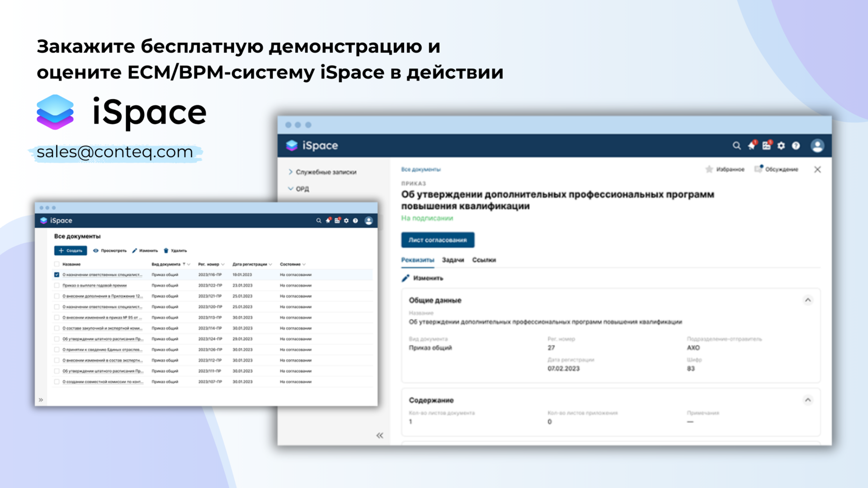Click Изменить pencil under Реквизиты tab
This screenshot has width=868, height=488.
(423, 278)
